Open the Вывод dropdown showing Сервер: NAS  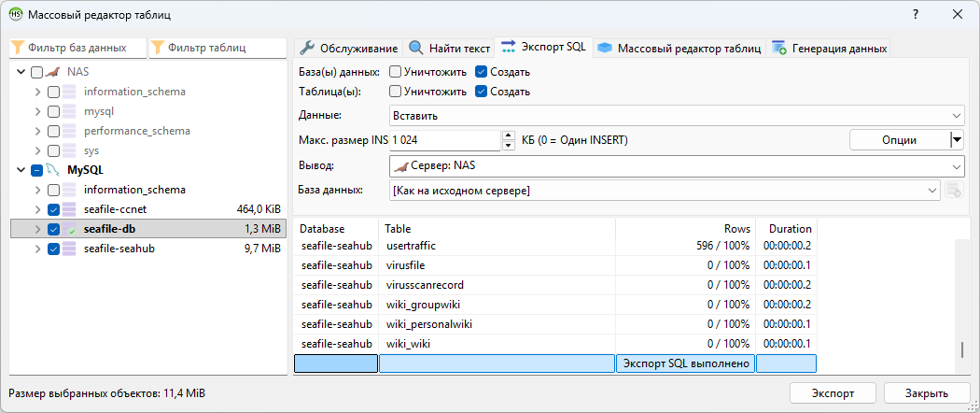(x=677, y=166)
